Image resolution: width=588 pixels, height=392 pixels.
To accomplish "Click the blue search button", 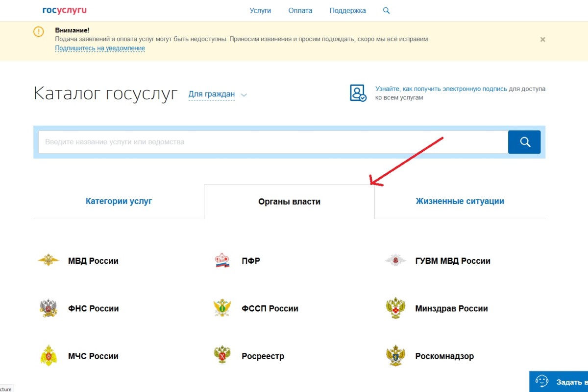I will coord(524,142).
